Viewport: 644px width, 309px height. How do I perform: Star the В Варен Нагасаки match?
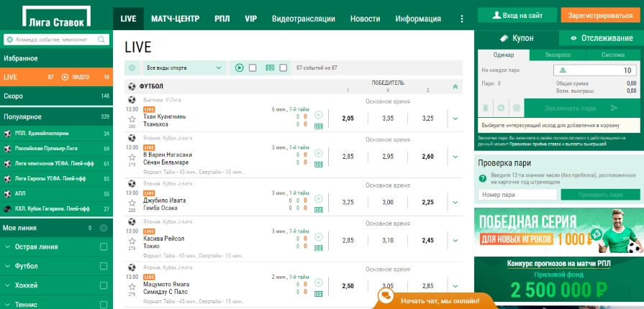[x=132, y=157]
